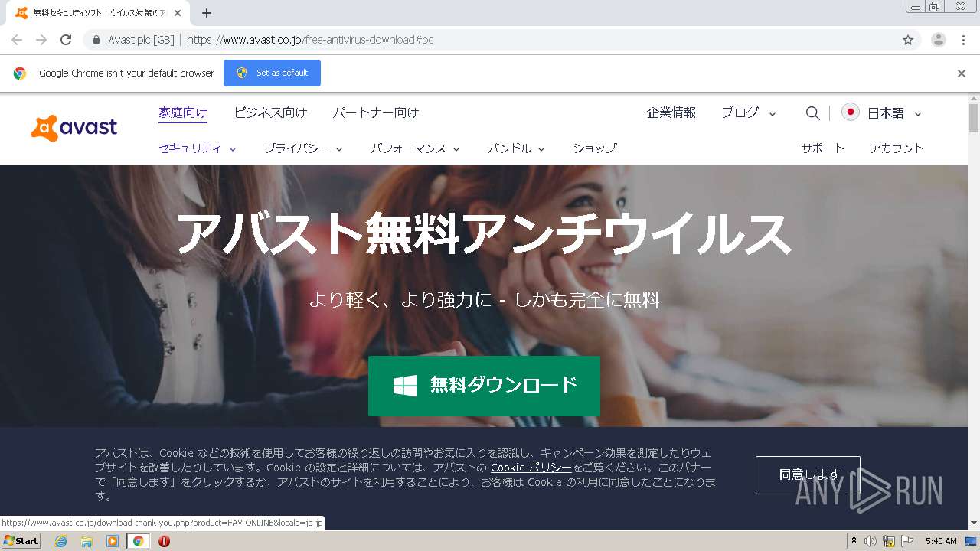Click the Action Center flag icon
The image size is (980, 551).
click(906, 541)
